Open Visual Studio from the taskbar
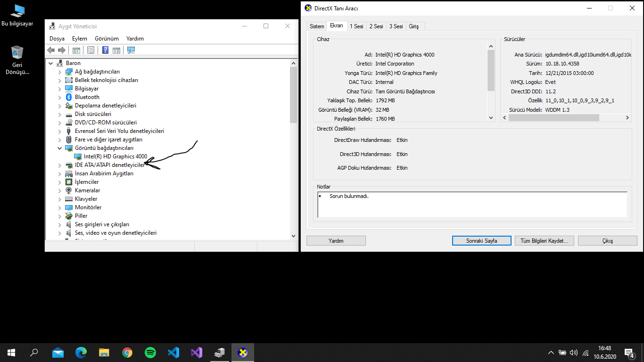 [x=197, y=352]
